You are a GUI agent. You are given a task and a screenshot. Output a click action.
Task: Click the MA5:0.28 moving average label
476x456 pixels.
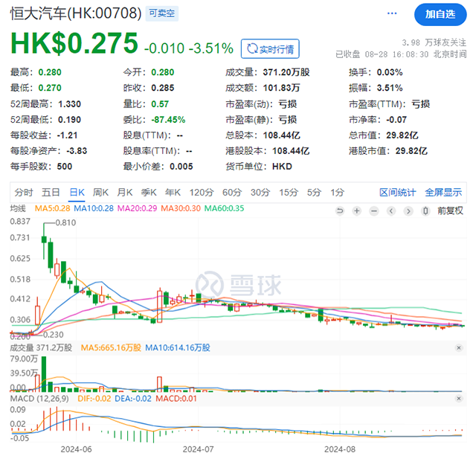(52, 208)
